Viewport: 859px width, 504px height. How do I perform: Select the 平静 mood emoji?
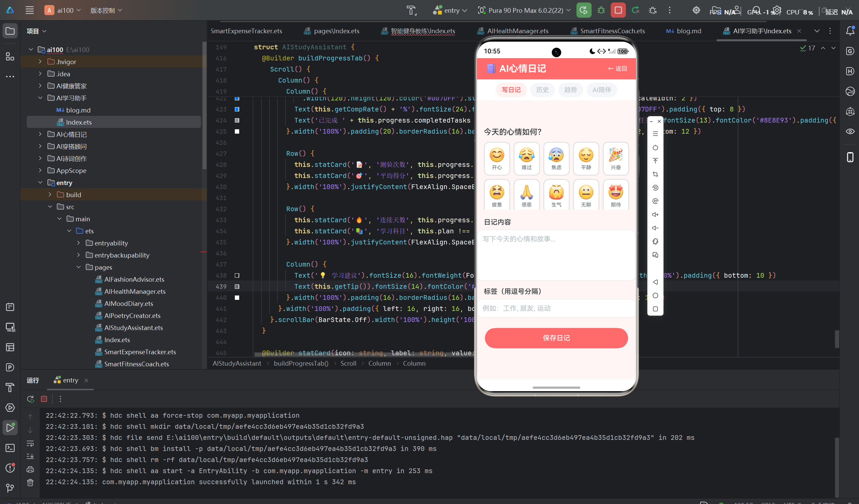586,158
